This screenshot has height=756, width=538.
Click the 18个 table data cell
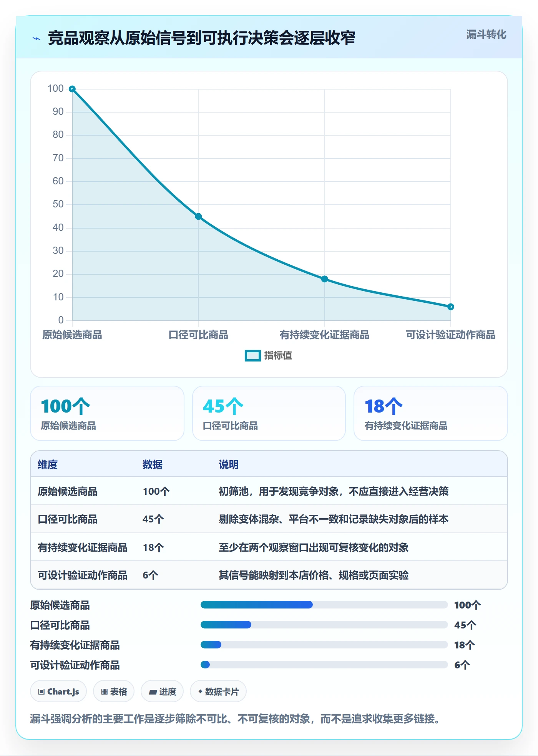coord(153,547)
